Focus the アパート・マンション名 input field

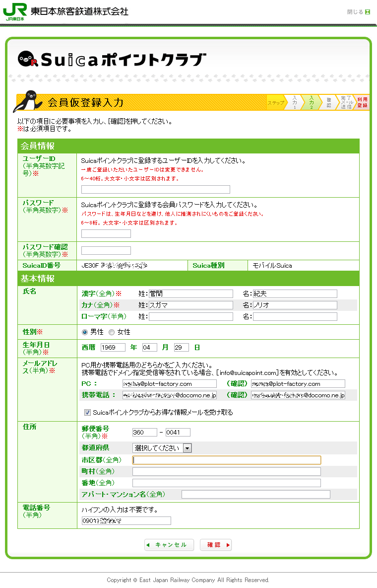pos(256,495)
